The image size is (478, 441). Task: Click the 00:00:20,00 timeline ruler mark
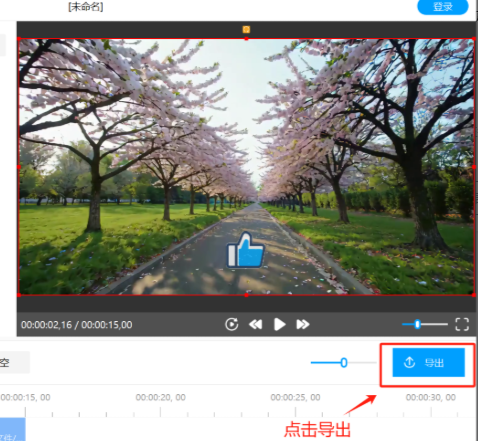[x=161, y=397]
